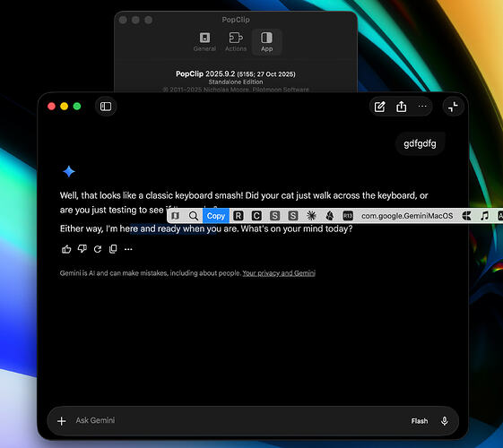This screenshot has height=448, width=503.
Task: Open the share icon in Gemini toolbar
Action: (401, 107)
